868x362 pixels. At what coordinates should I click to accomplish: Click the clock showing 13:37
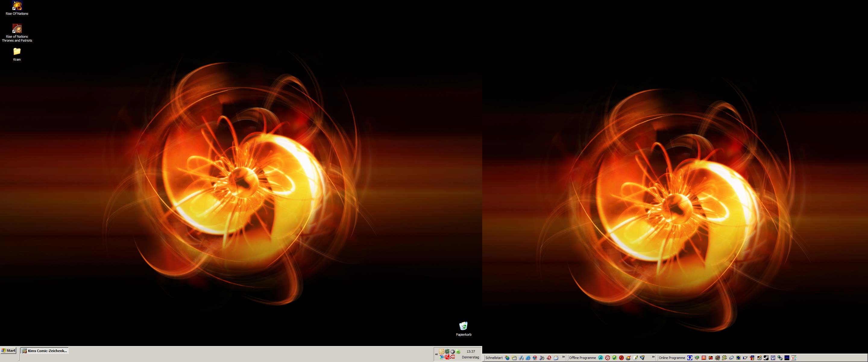(x=471, y=351)
